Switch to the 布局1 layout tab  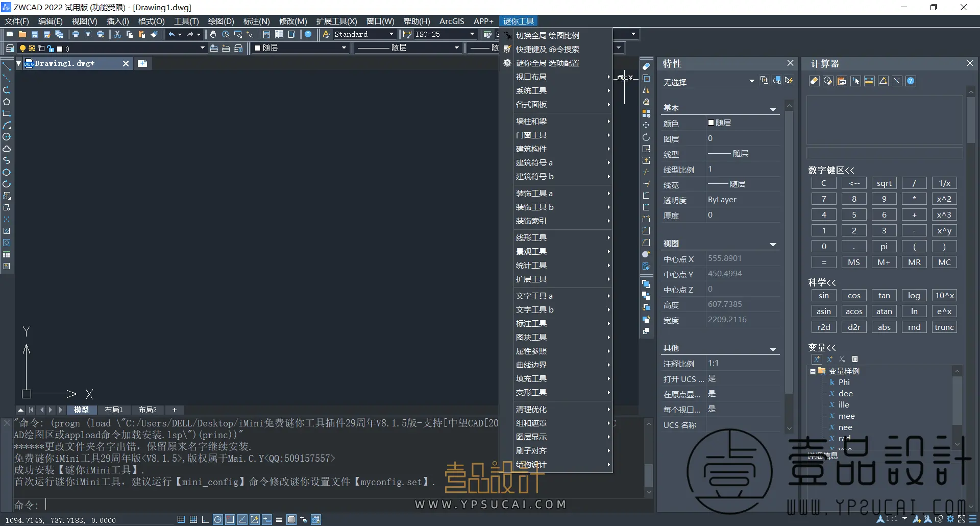point(114,410)
